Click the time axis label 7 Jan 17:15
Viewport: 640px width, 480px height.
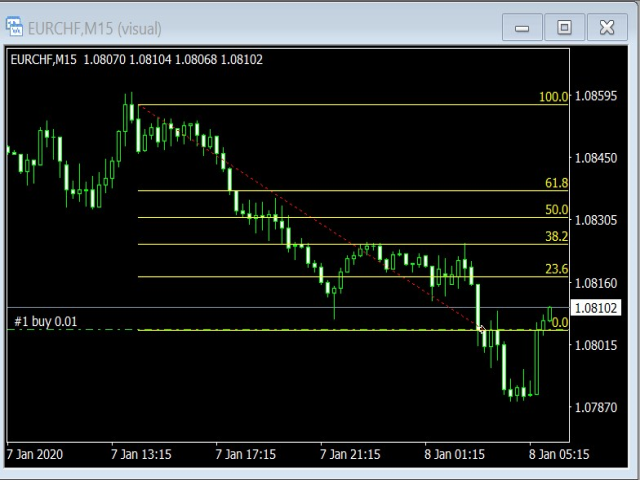246,454
